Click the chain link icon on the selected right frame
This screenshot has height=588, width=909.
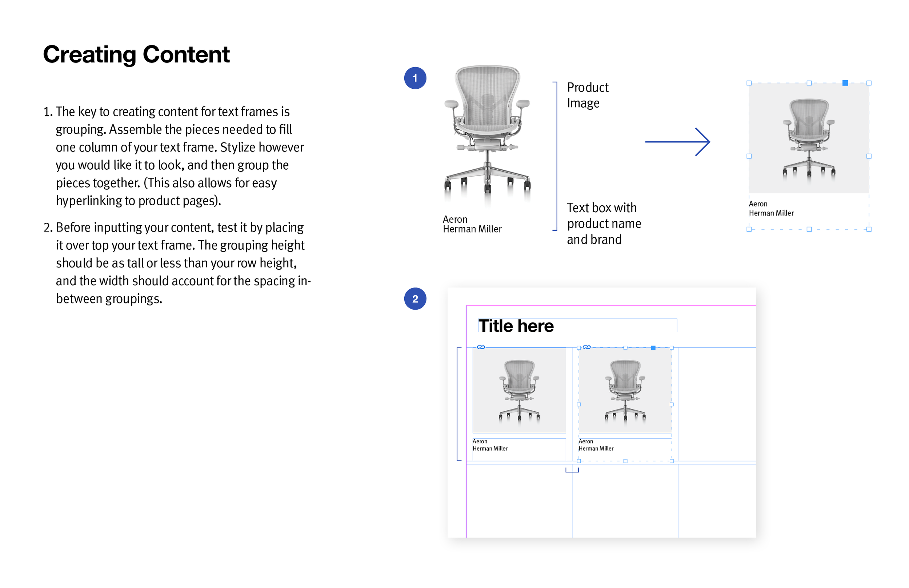(x=587, y=347)
